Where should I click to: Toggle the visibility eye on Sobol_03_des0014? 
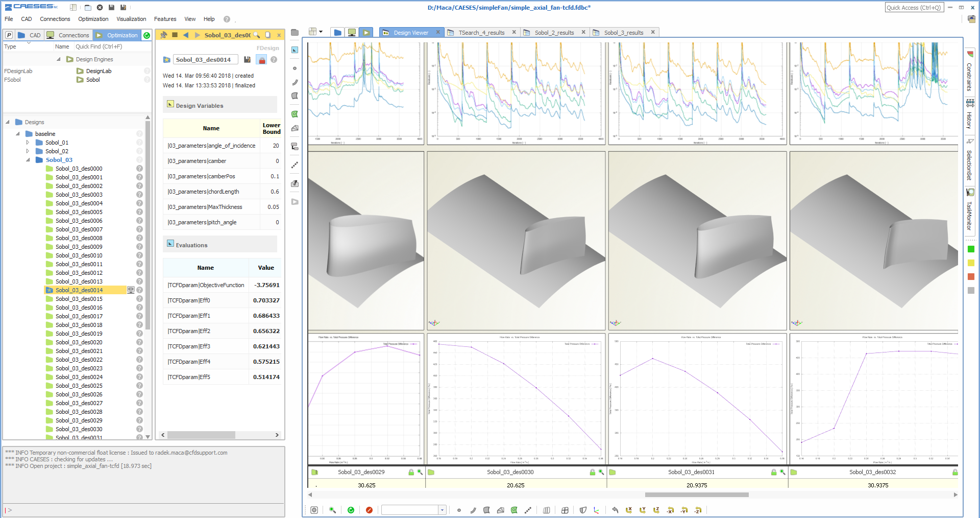point(131,290)
